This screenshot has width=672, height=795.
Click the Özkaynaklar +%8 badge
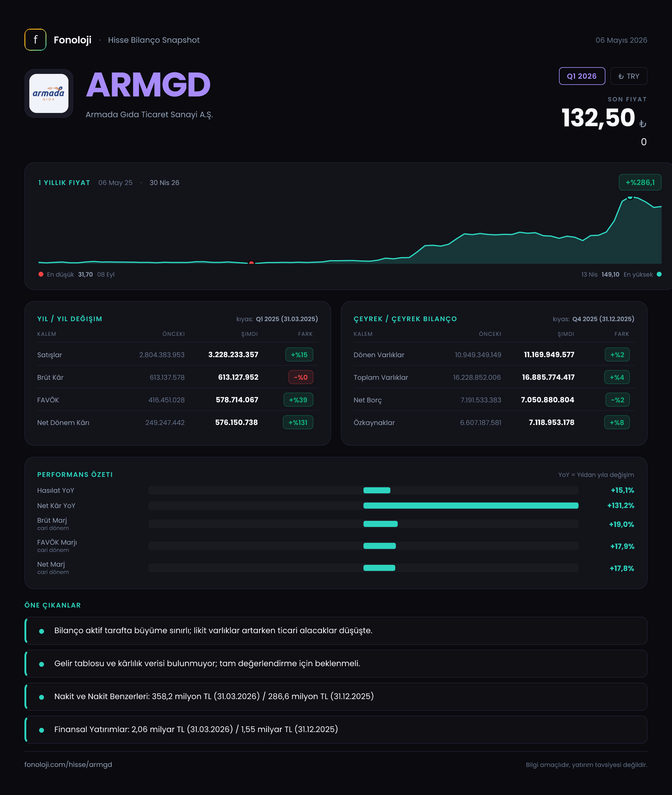click(x=617, y=422)
